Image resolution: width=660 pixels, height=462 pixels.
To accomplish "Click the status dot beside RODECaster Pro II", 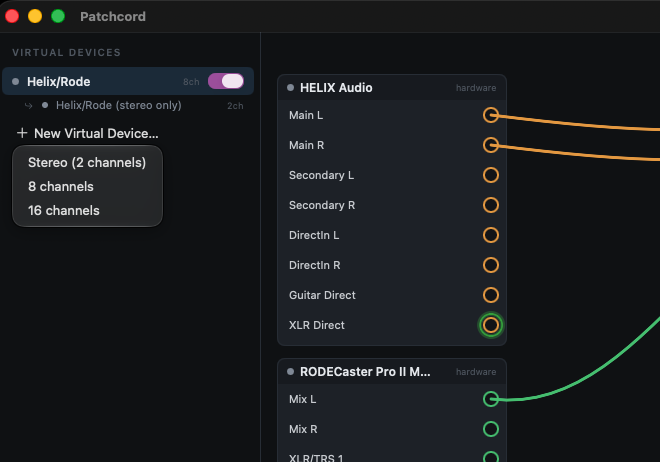I will (290, 372).
